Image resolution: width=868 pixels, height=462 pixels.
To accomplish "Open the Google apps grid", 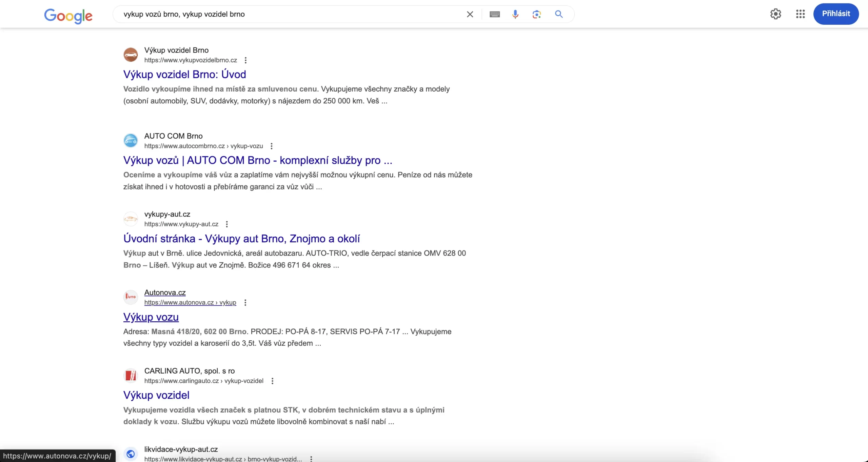I will point(800,14).
